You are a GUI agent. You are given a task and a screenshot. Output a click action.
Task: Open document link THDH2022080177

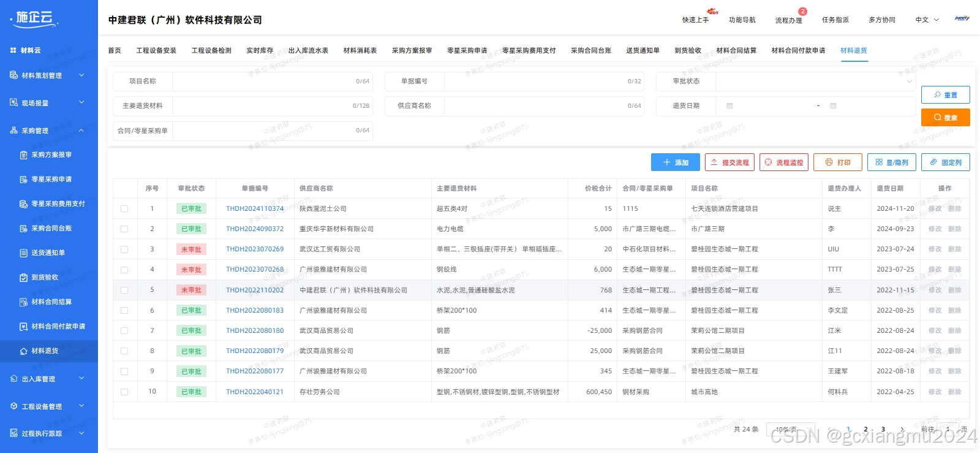pyautogui.click(x=255, y=371)
